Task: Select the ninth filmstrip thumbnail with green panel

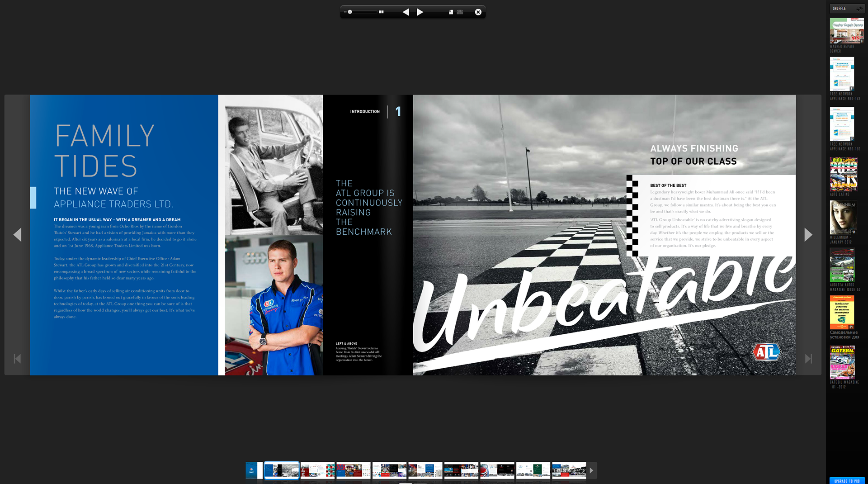Action: click(533, 470)
